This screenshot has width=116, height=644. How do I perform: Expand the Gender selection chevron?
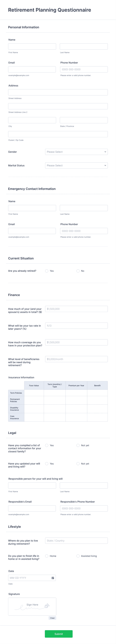tap(105, 152)
